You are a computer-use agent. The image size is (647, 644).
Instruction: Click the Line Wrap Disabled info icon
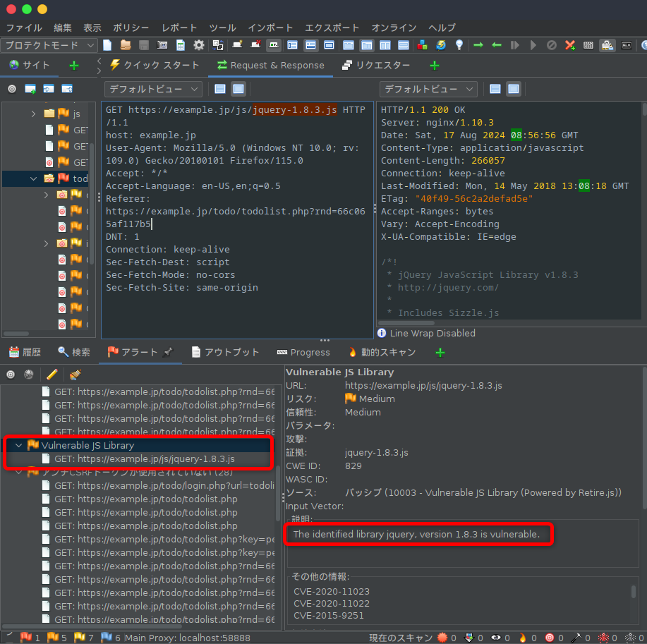pyautogui.click(x=382, y=333)
